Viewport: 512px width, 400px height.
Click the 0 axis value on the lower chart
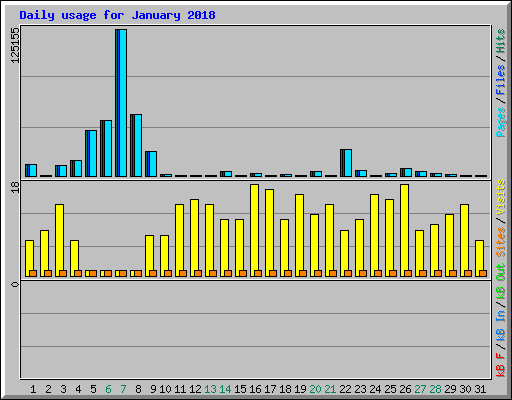pyautogui.click(x=15, y=284)
